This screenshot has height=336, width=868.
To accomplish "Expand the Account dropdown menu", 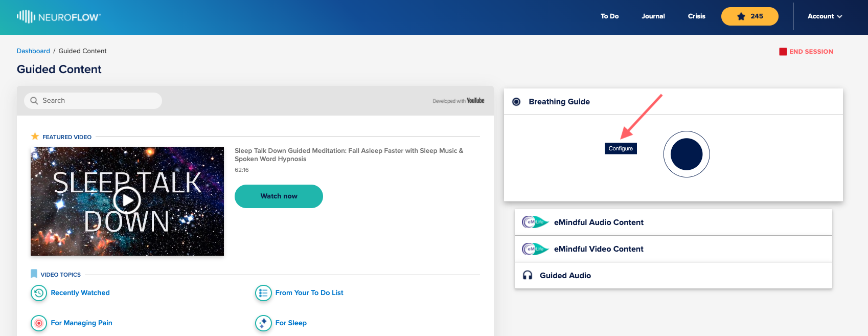I will (825, 16).
